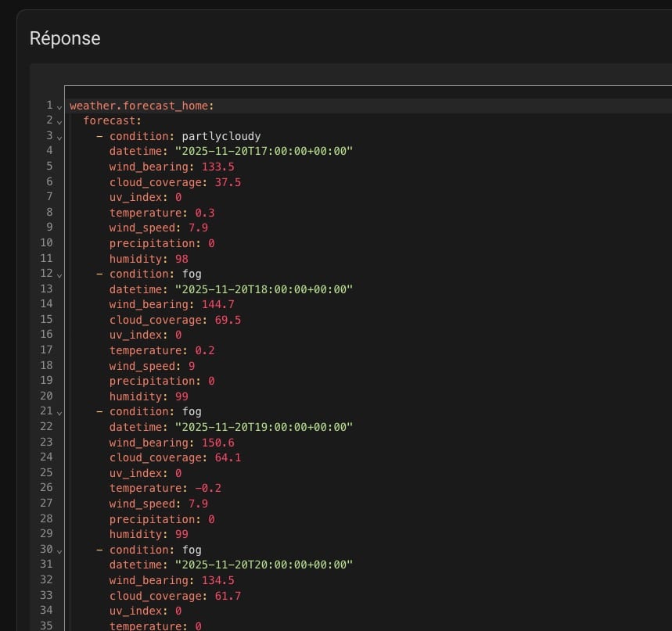Place cursor on humidity value 98

tap(181, 259)
